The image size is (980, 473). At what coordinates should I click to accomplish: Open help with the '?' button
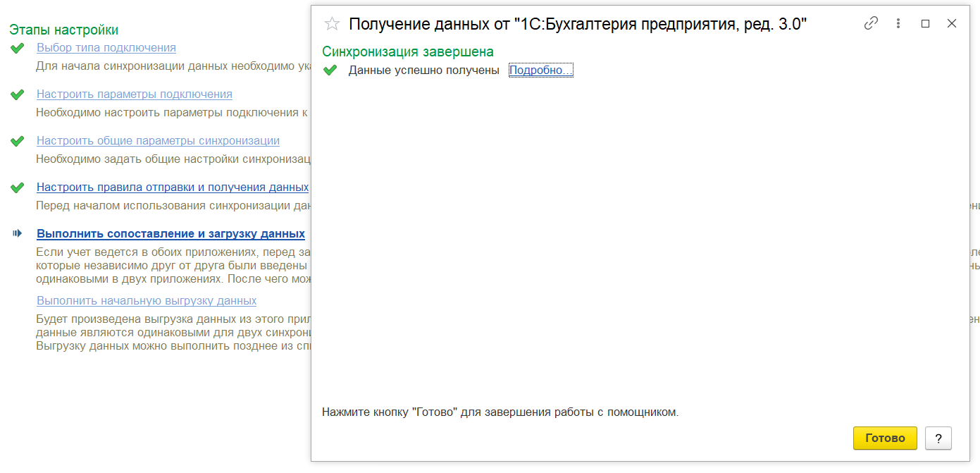(x=938, y=438)
